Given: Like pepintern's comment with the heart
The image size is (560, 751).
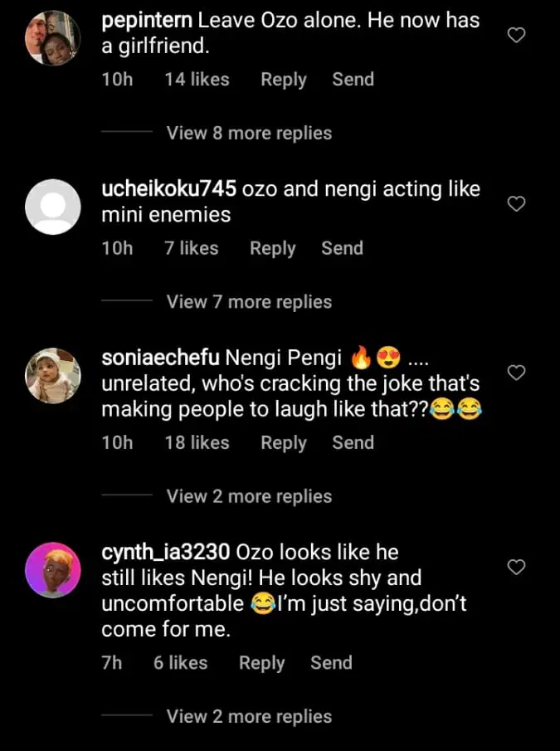Looking at the screenshot, I should tap(517, 35).
